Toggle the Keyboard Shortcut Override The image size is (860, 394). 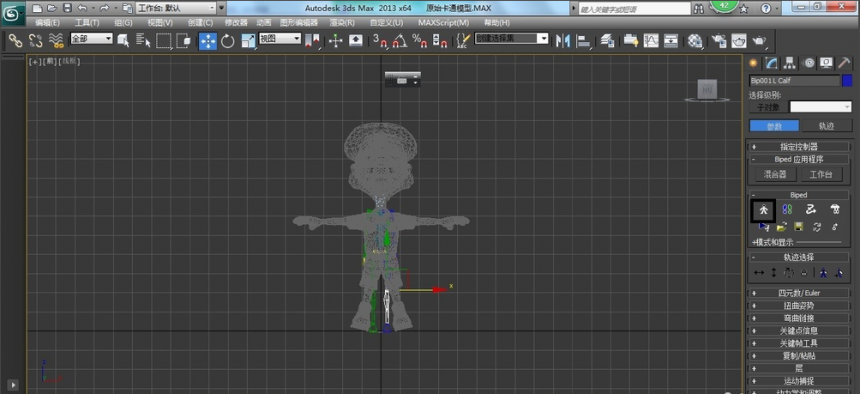(x=356, y=40)
